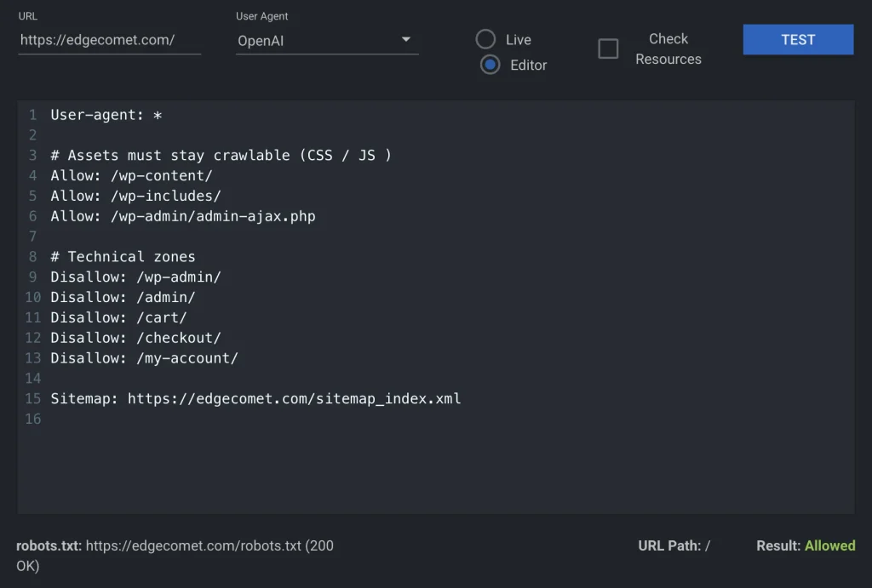Click the robots.txt URL in status bar
This screenshot has width=872, height=588.
[x=193, y=545]
